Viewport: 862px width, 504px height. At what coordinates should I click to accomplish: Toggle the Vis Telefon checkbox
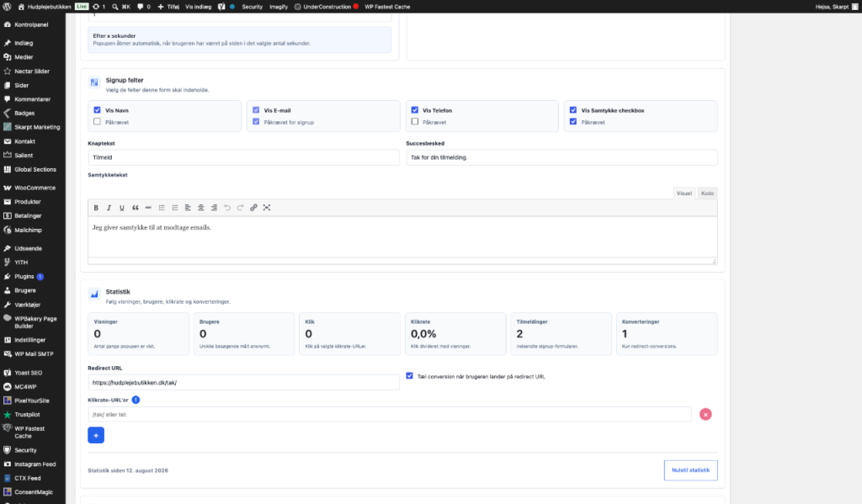[415, 110]
